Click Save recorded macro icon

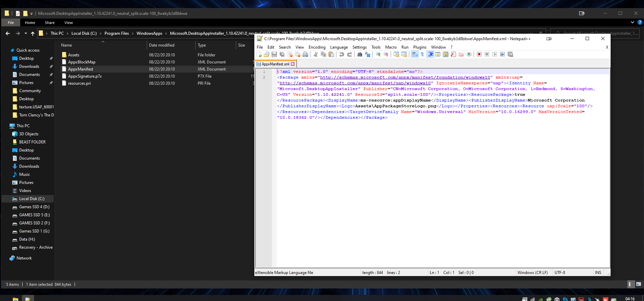510,54
